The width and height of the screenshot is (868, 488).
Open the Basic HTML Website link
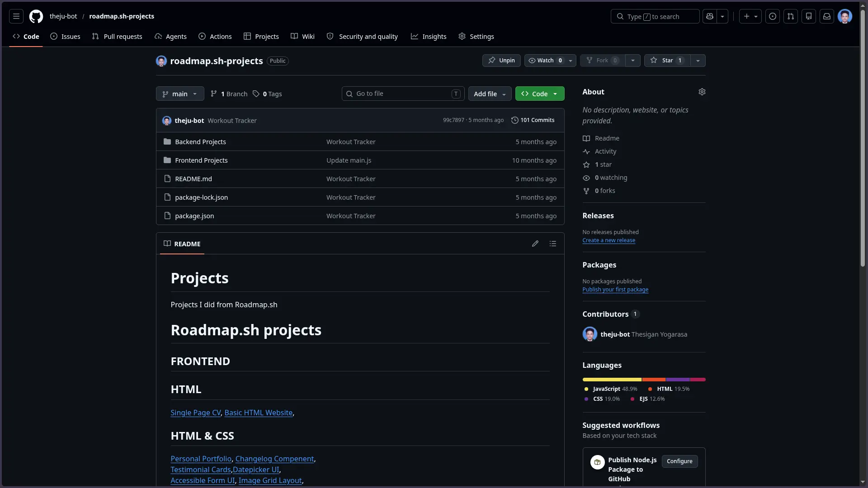(x=259, y=413)
